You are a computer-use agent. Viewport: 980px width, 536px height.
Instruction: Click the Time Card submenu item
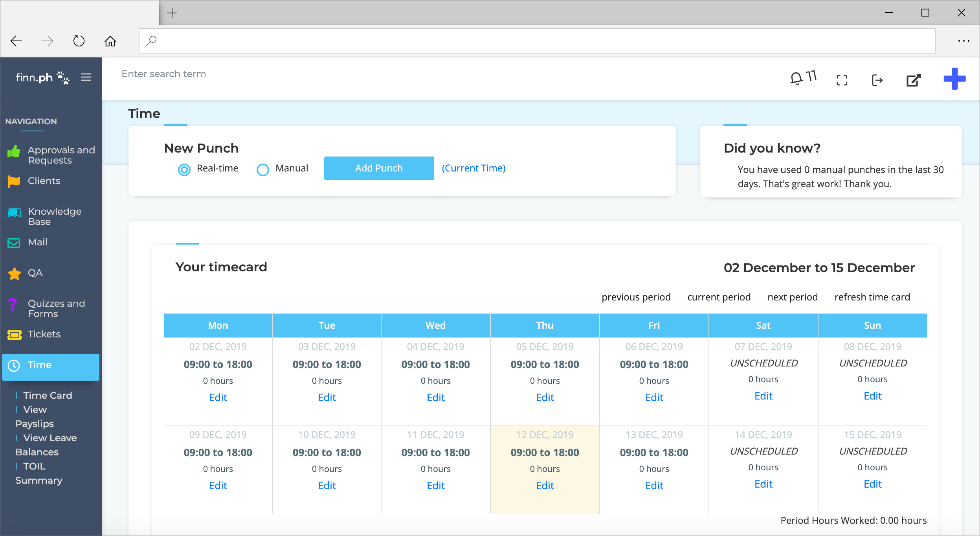click(x=48, y=395)
